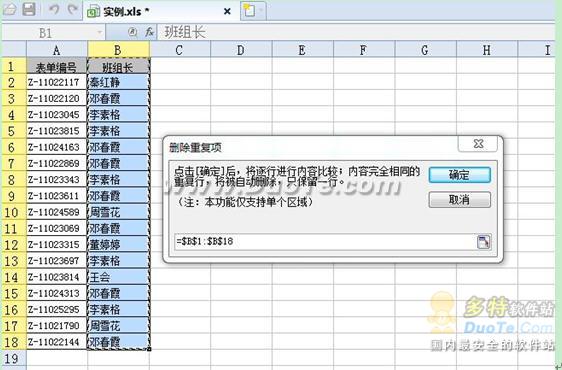This screenshot has width=562, height=370.
Task: Click the undo arrow icon
Action: pyautogui.click(x=53, y=9)
